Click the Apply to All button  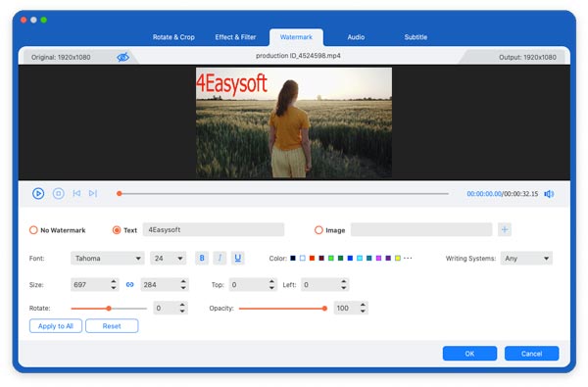point(56,326)
